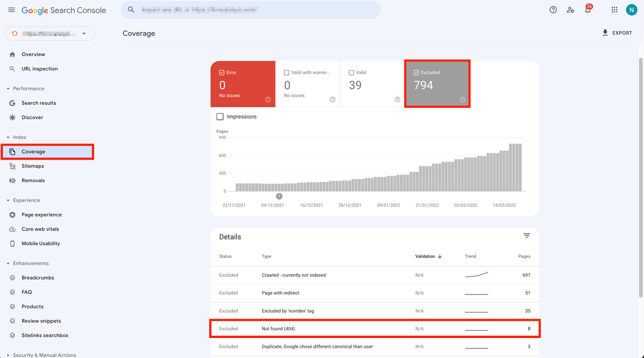The height and width of the screenshot is (358, 644).
Task: Click the search magnifier icon
Action: point(131,10)
